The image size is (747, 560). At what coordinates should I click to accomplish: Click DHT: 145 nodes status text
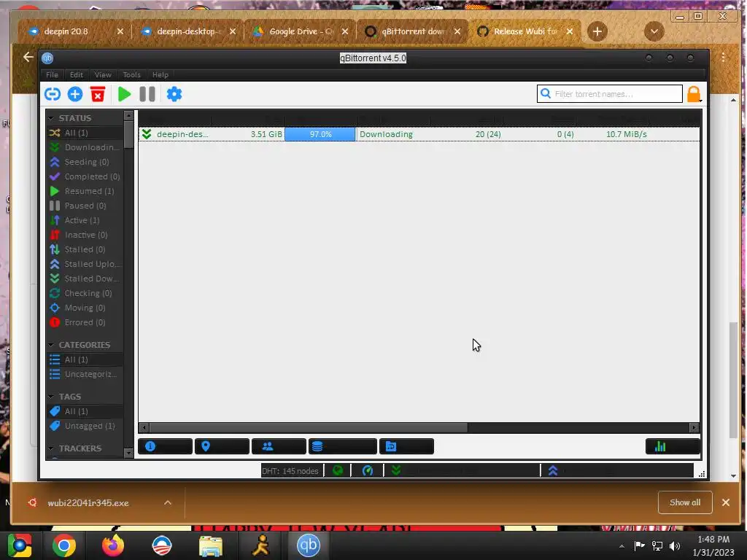[290, 471]
